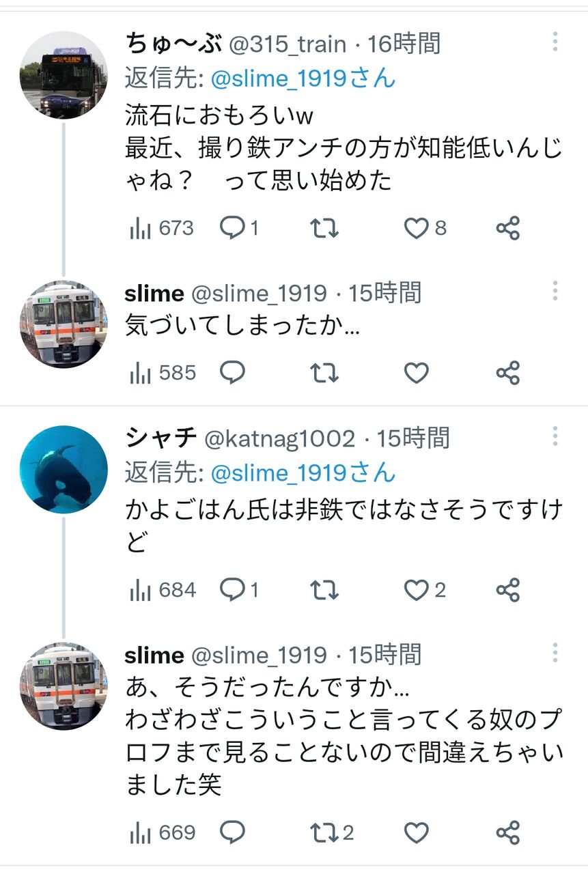
Task: Share slime's last reply tweet
Action: click(508, 833)
